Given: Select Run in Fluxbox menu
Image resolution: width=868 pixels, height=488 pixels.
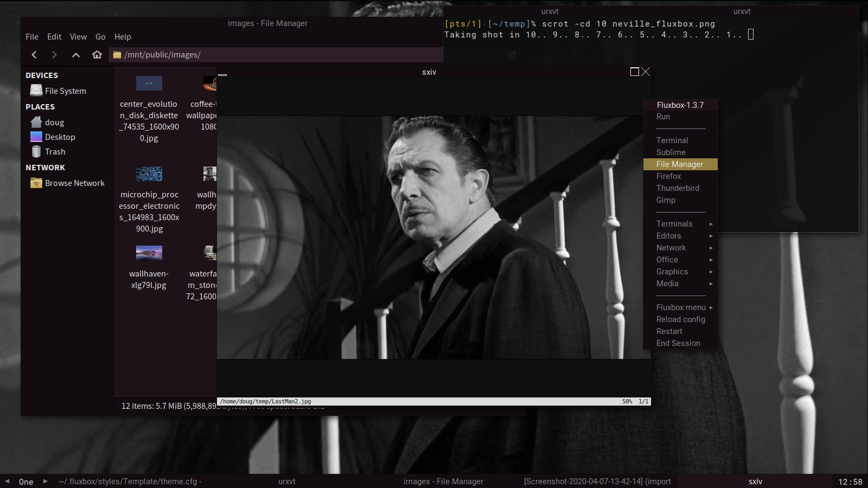Looking at the screenshot, I should coord(680,117).
